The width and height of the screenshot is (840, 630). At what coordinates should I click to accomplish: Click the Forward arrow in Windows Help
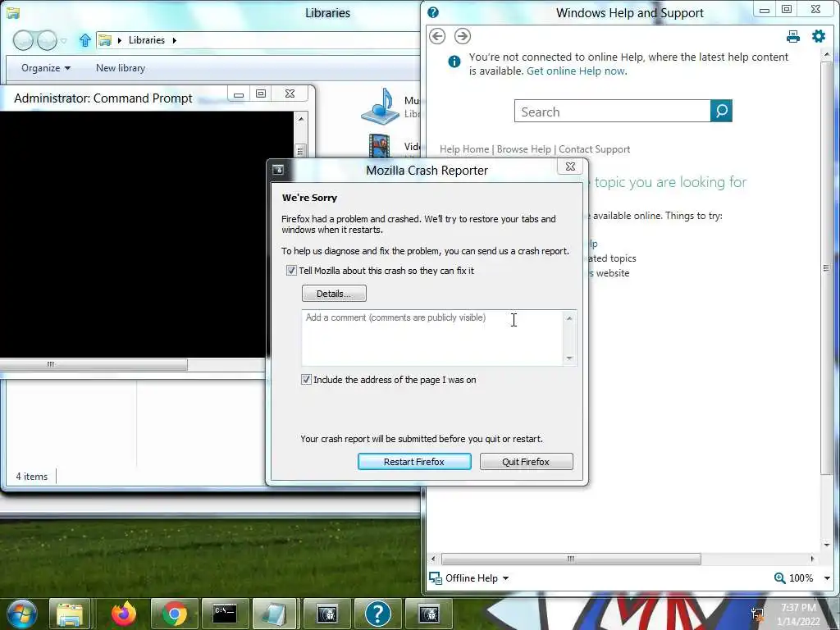click(463, 36)
